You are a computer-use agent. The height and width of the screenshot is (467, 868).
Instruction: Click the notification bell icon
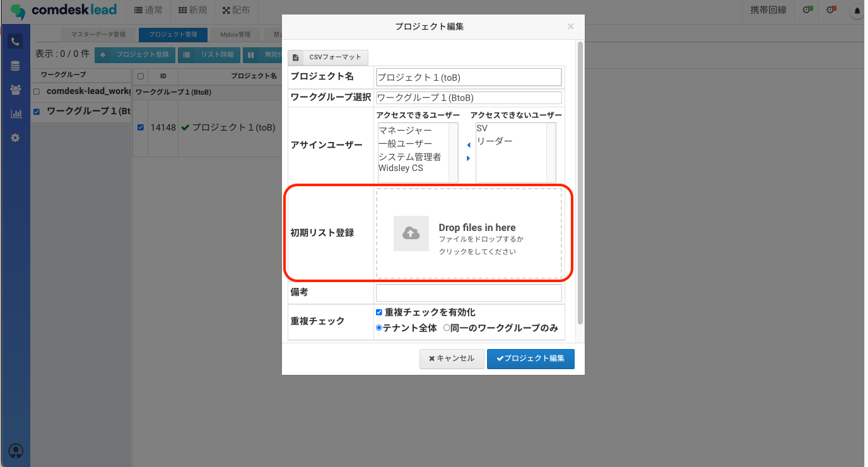[857, 11]
